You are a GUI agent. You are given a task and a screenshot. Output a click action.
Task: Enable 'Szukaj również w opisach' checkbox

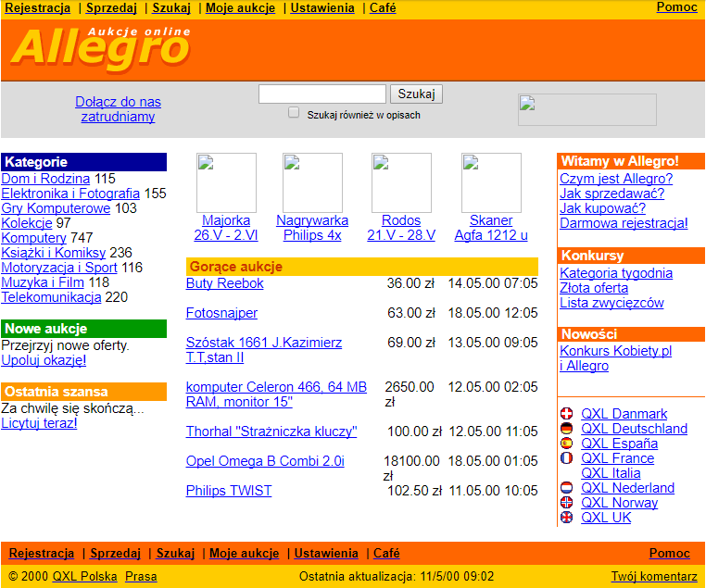tap(294, 112)
